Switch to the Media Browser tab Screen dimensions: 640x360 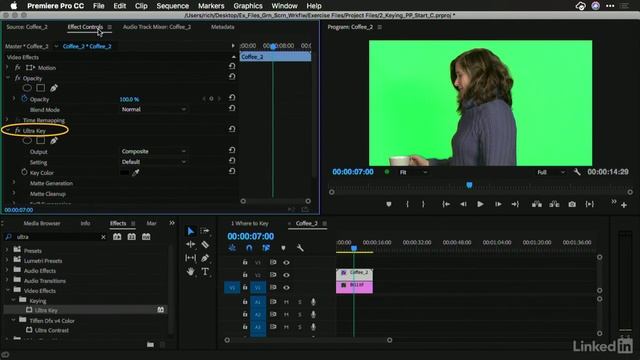[x=42, y=223]
